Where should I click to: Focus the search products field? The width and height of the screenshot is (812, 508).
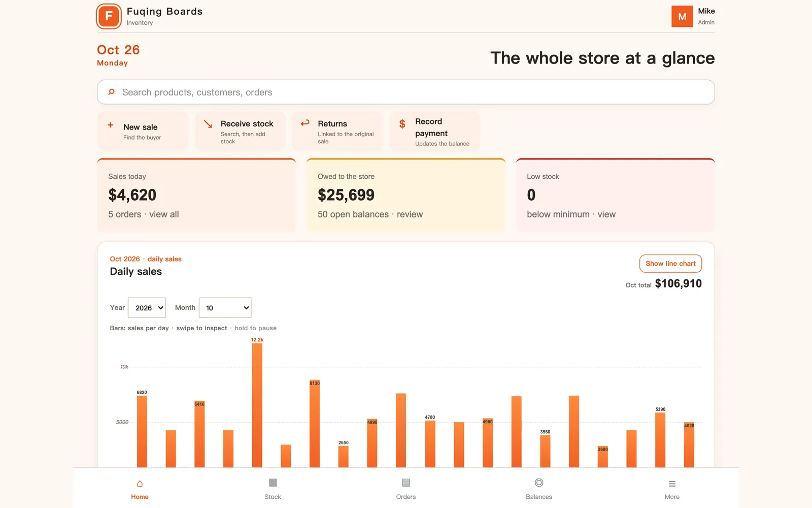406,92
